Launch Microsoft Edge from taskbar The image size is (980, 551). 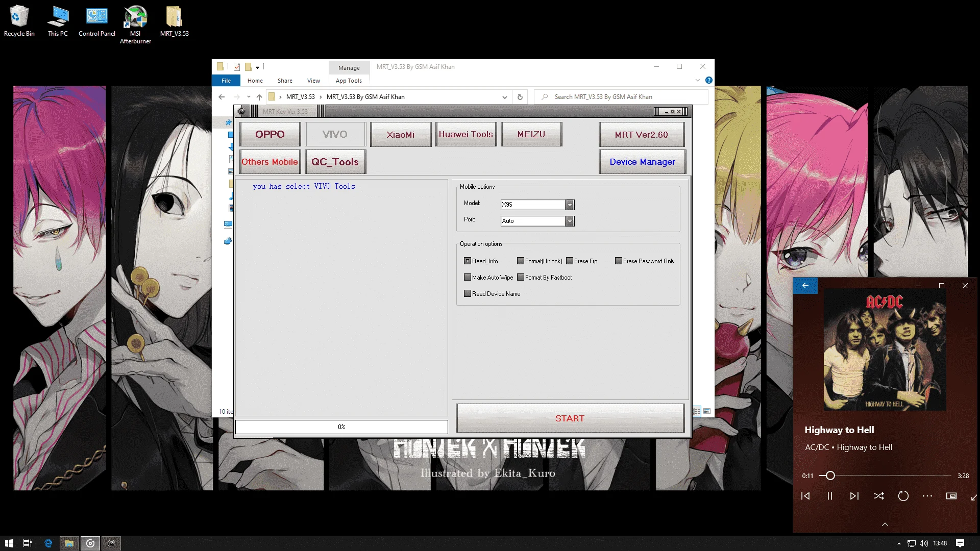click(x=48, y=543)
